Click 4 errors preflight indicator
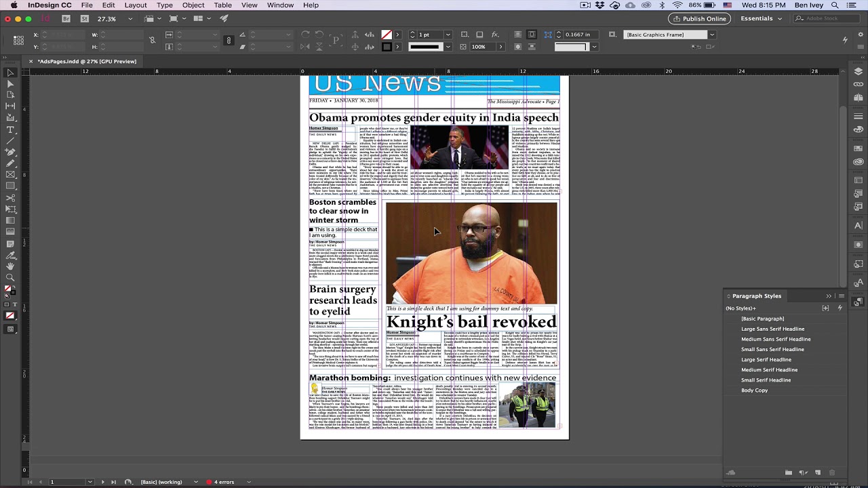The width and height of the screenshot is (868, 488). 220,482
